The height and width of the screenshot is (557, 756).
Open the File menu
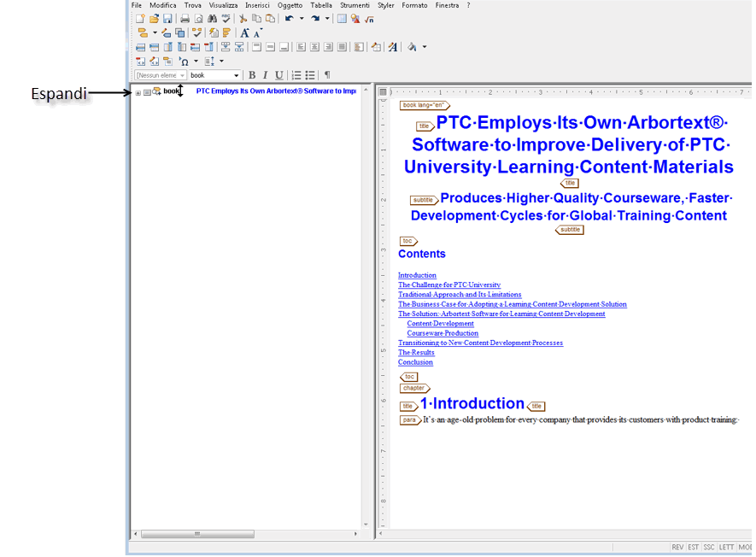pyautogui.click(x=137, y=5)
